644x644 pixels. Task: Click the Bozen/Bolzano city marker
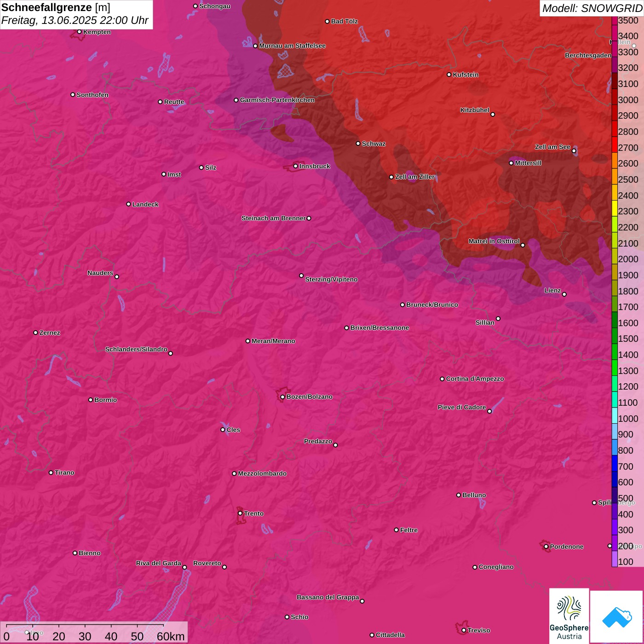point(282,397)
